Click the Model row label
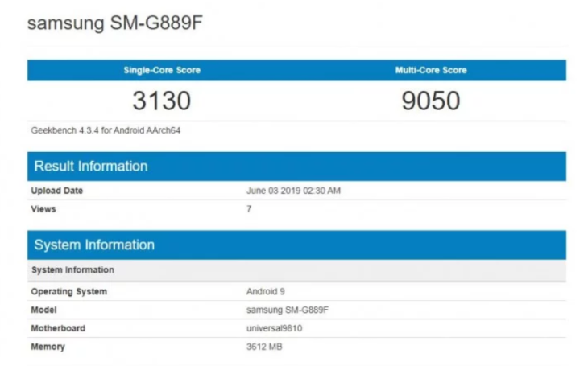 click(x=44, y=310)
